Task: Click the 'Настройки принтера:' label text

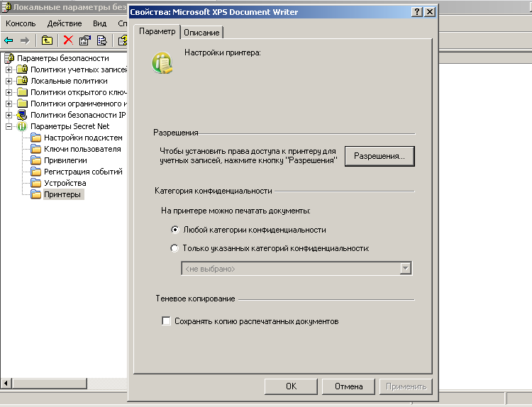Action: [223, 52]
